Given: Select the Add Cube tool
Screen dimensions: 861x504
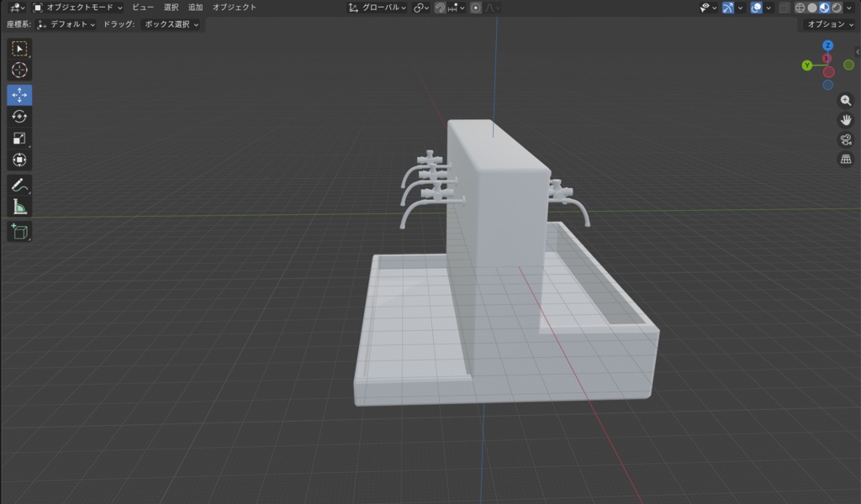Looking at the screenshot, I should 19,232.
